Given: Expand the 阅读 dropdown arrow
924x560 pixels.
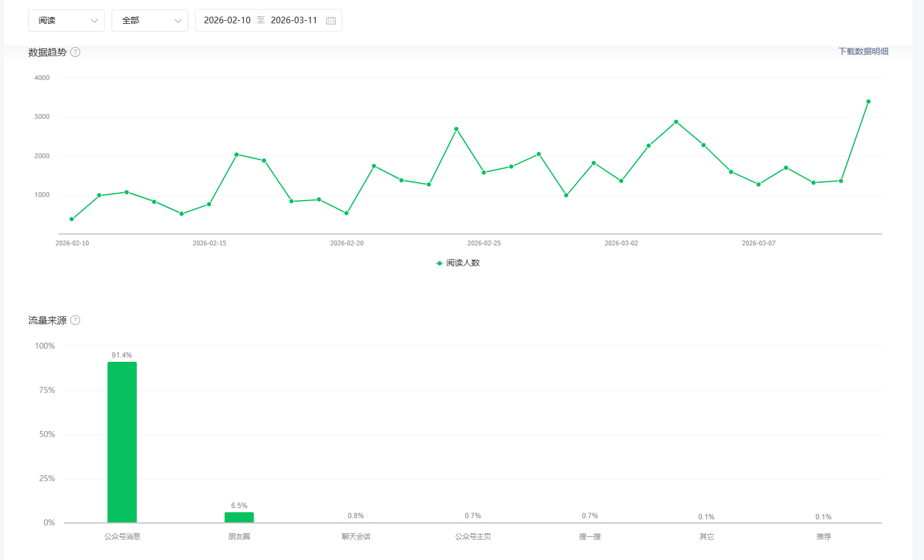Looking at the screenshot, I should pos(94,21).
